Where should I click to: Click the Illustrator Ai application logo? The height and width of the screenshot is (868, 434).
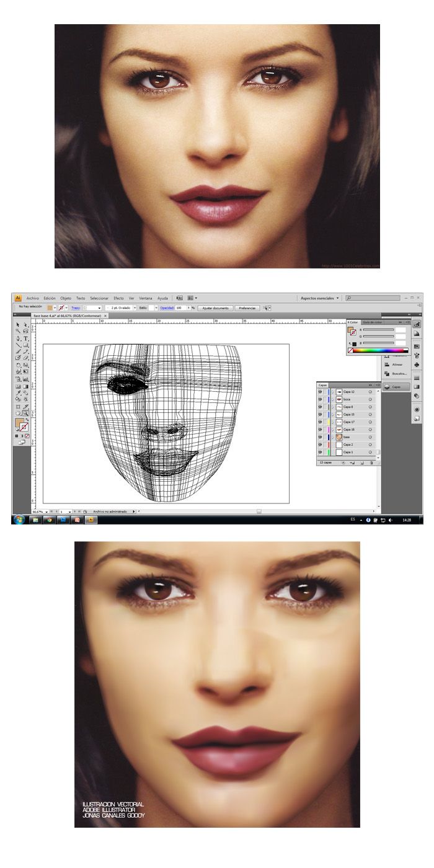(x=19, y=298)
